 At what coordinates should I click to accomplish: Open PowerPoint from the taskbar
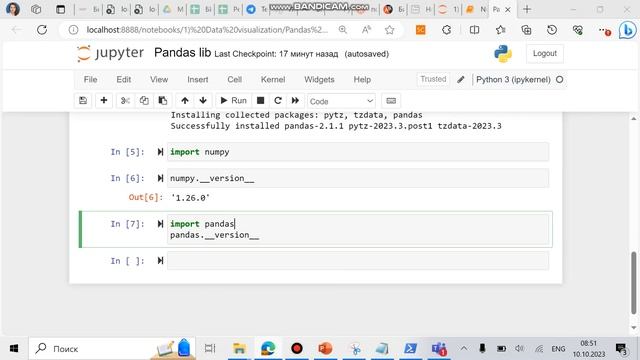point(325,349)
